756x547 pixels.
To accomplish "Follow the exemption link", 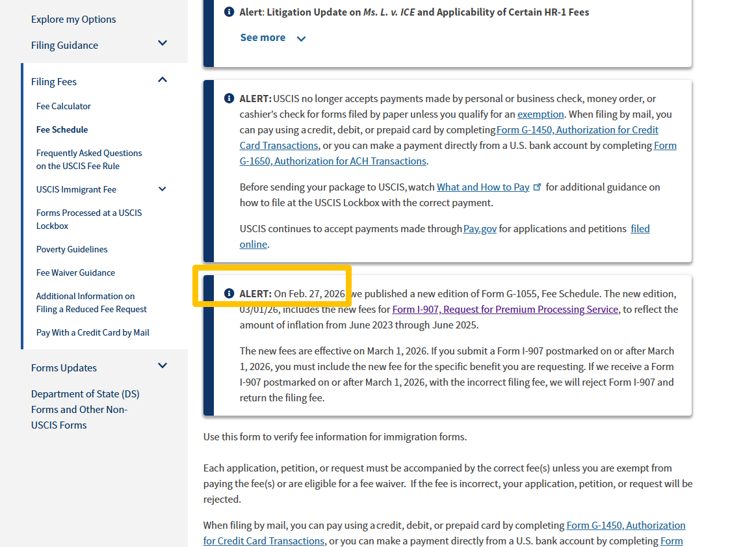I will 540,114.
